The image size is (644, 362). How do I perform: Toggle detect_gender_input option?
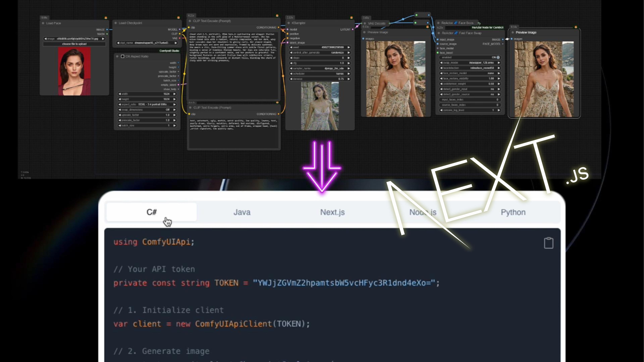[470, 89]
